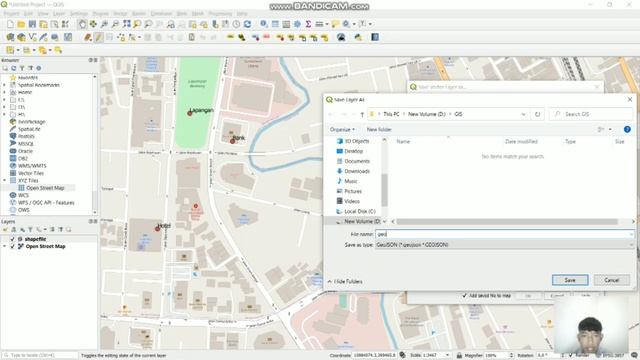This screenshot has height=360, width=640.
Task: Click the Save button
Action: (570, 280)
